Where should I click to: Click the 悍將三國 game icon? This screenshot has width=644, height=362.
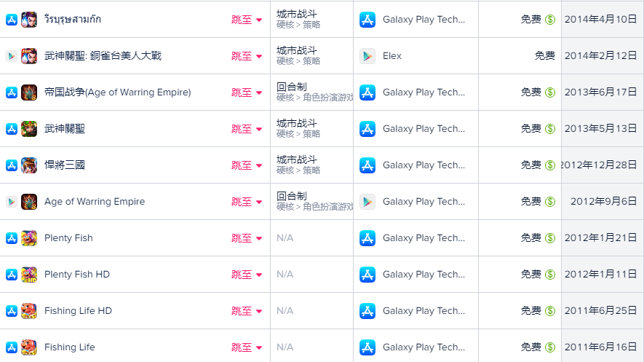[x=29, y=165]
